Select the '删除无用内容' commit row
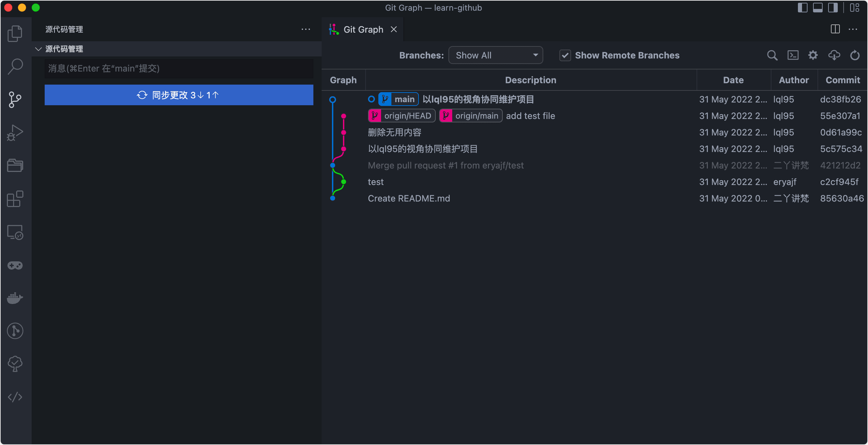This screenshot has height=445, width=868. tap(594, 132)
